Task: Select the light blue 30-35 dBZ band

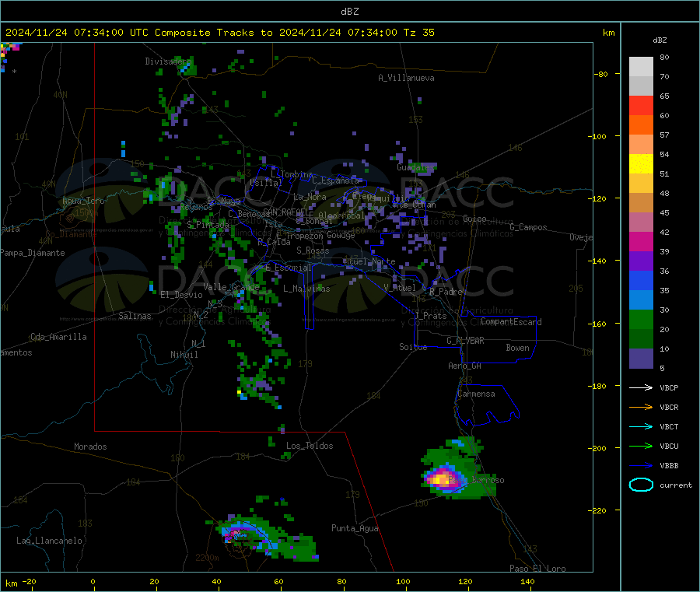Action: pyautogui.click(x=641, y=300)
